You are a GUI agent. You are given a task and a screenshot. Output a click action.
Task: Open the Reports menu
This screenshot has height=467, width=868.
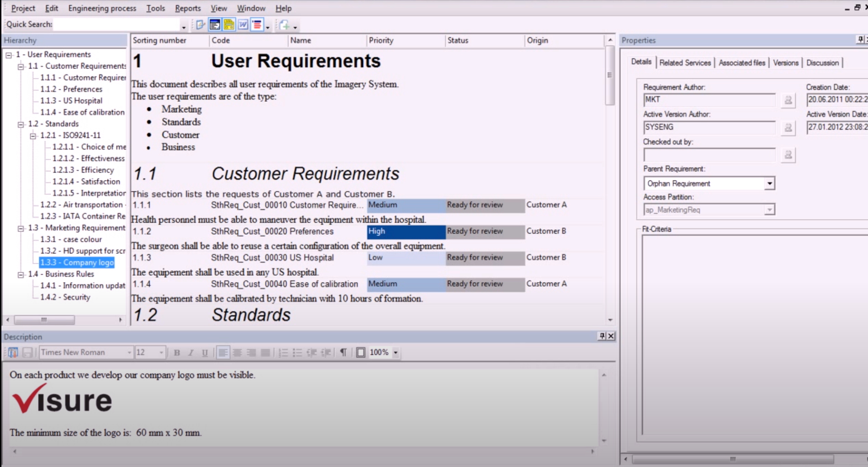(187, 8)
